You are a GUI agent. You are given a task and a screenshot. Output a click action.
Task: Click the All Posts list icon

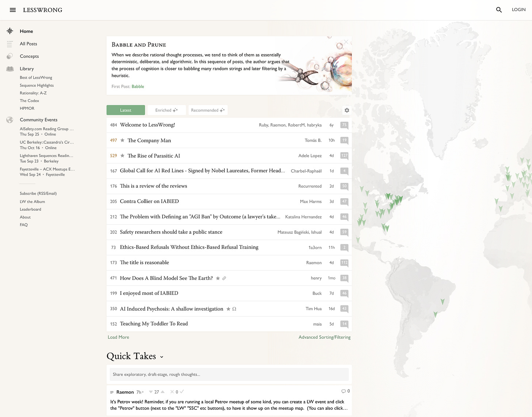pos(10,44)
